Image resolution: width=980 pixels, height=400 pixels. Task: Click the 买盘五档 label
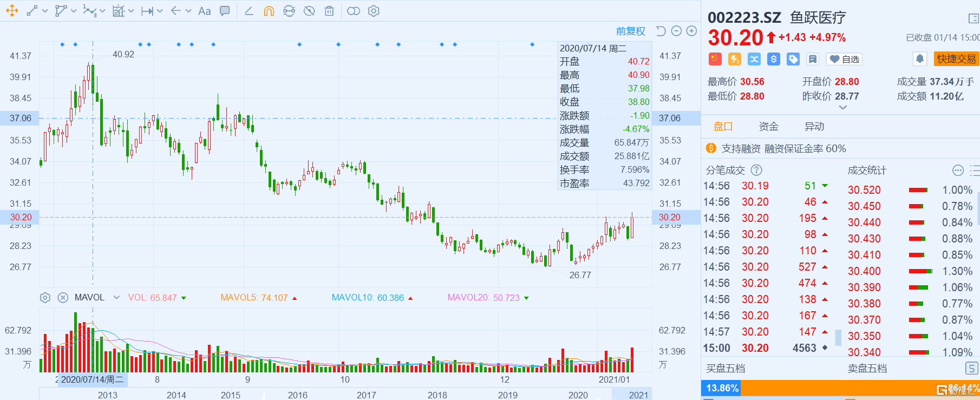[726, 368]
